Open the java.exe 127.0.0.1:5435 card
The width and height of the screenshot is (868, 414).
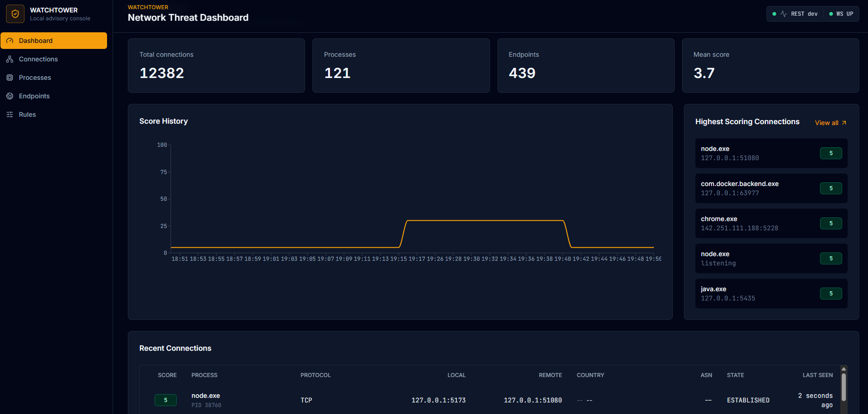[x=772, y=294]
